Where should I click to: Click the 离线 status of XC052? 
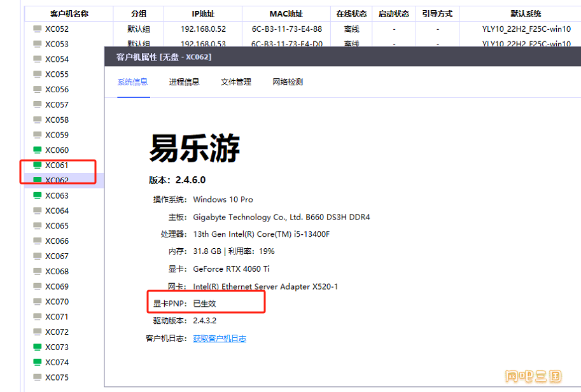pyautogui.click(x=352, y=29)
